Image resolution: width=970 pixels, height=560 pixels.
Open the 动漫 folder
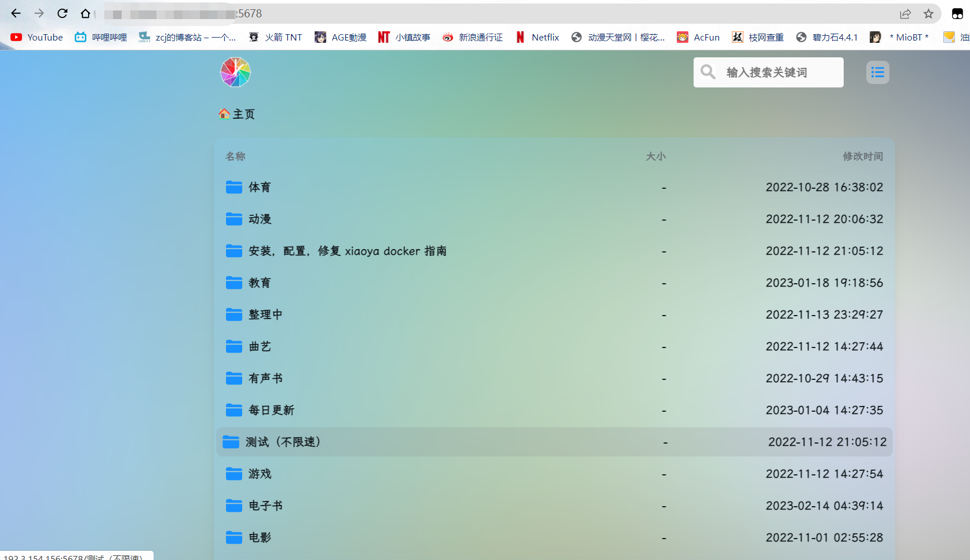(260, 219)
